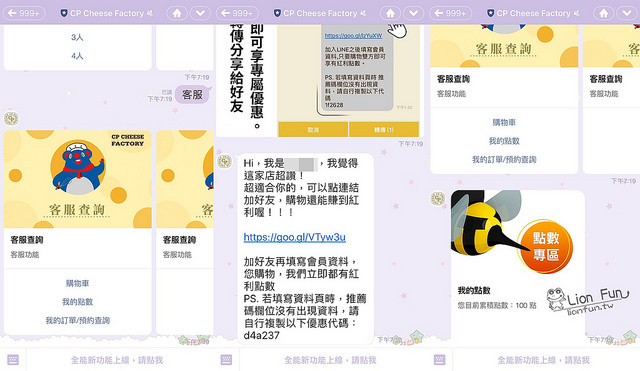Open the orange 點數專區 badge image
Screen dimensions: 640x371
pos(546,246)
